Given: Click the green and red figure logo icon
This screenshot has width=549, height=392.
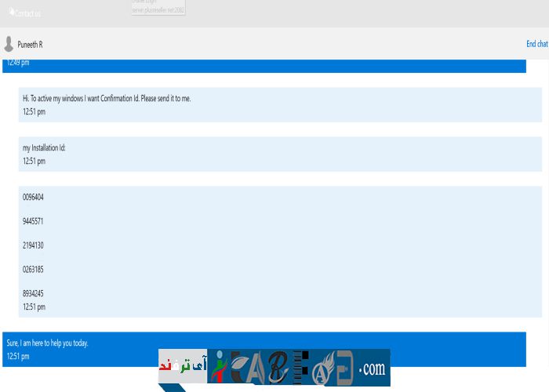Looking at the screenshot, I should point(219,368).
